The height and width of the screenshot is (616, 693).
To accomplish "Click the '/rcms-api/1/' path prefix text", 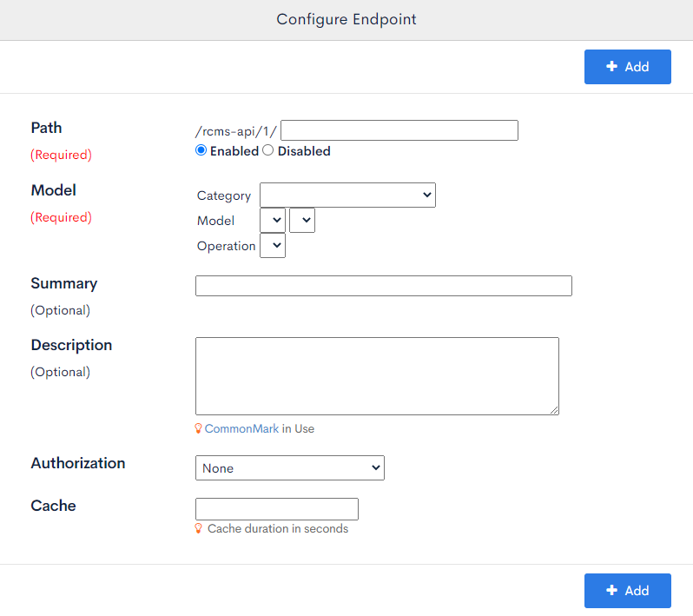I will coord(236,131).
